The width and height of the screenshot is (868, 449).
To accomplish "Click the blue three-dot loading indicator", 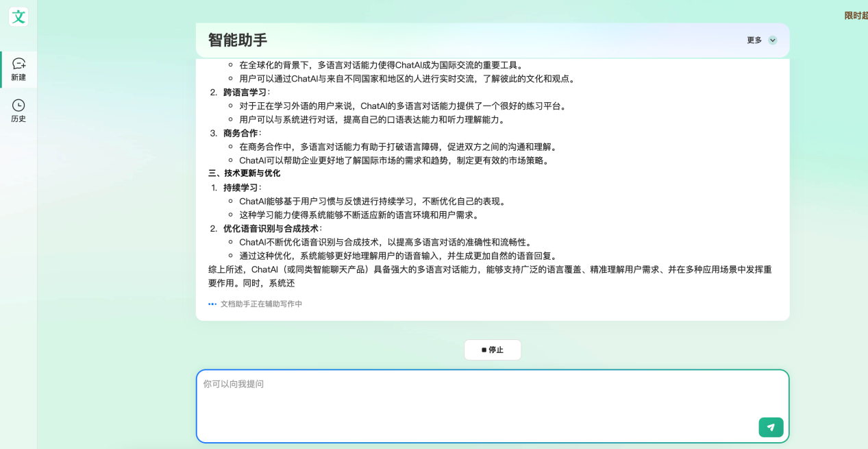I will tap(212, 304).
